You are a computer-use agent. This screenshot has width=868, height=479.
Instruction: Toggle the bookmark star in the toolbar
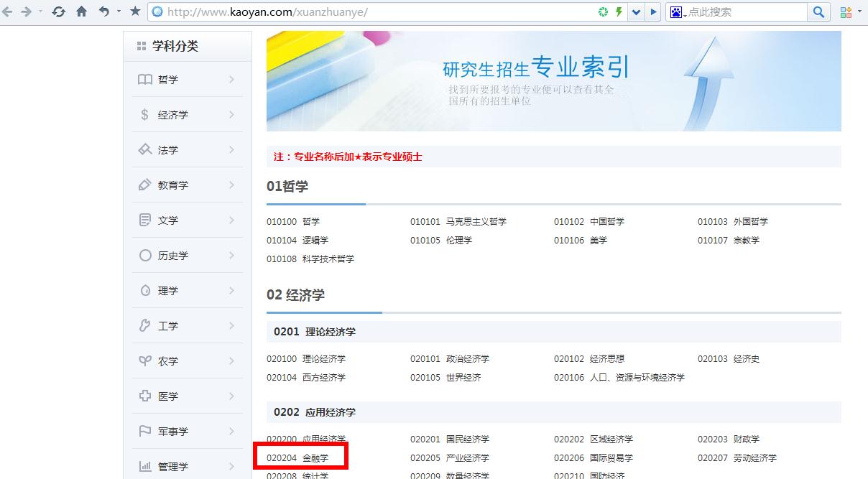click(x=134, y=11)
